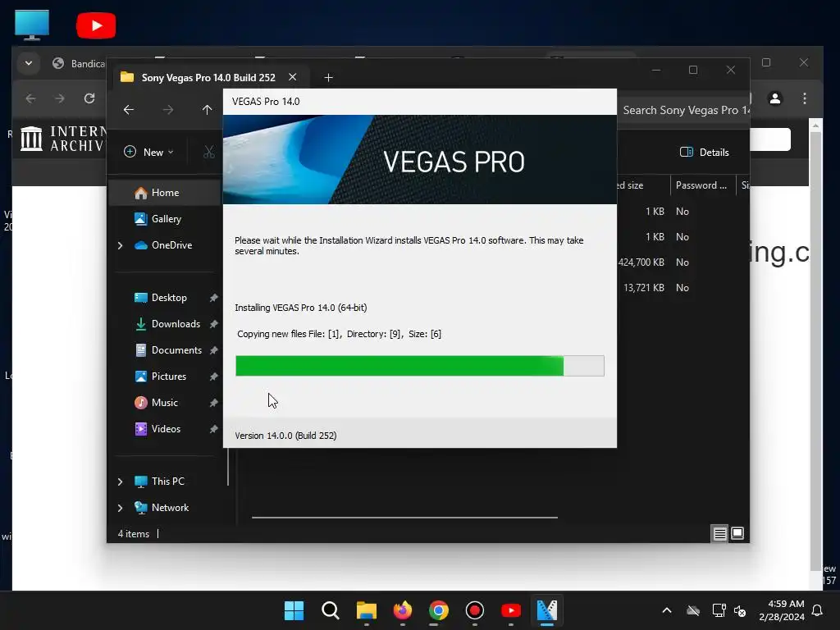Go up one folder level
The height and width of the screenshot is (630, 840).
click(208, 110)
